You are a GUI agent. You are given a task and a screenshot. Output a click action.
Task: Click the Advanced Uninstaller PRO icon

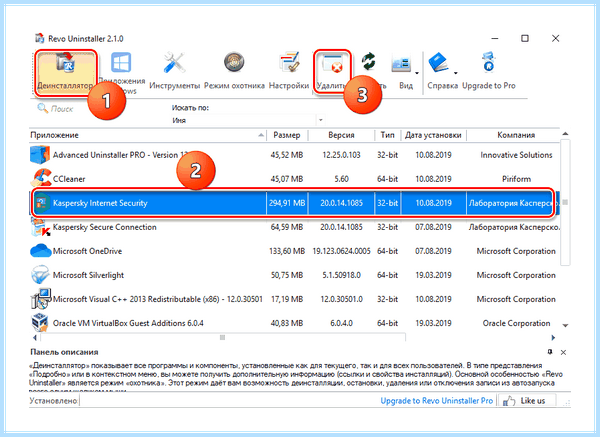(x=40, y=155)
